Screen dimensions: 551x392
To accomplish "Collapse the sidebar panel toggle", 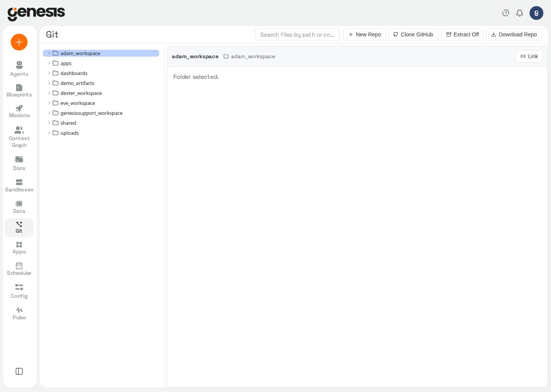I will coord(19,371).
